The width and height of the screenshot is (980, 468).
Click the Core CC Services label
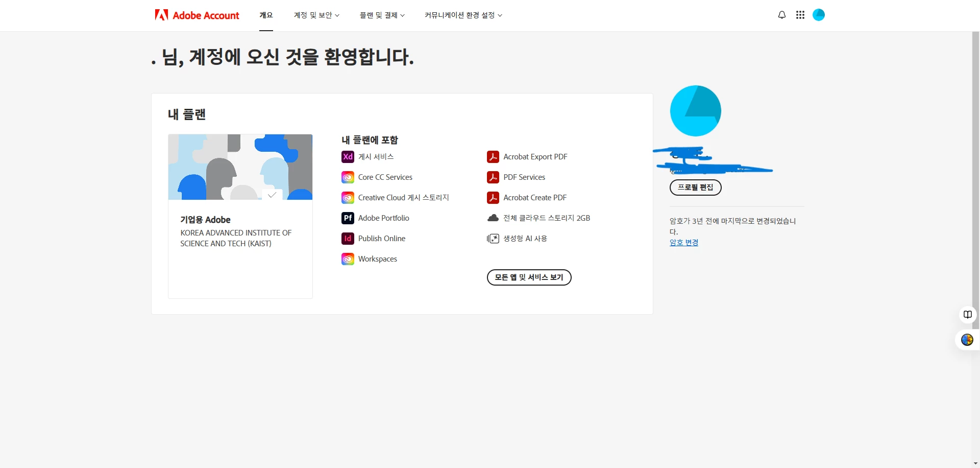385,177
